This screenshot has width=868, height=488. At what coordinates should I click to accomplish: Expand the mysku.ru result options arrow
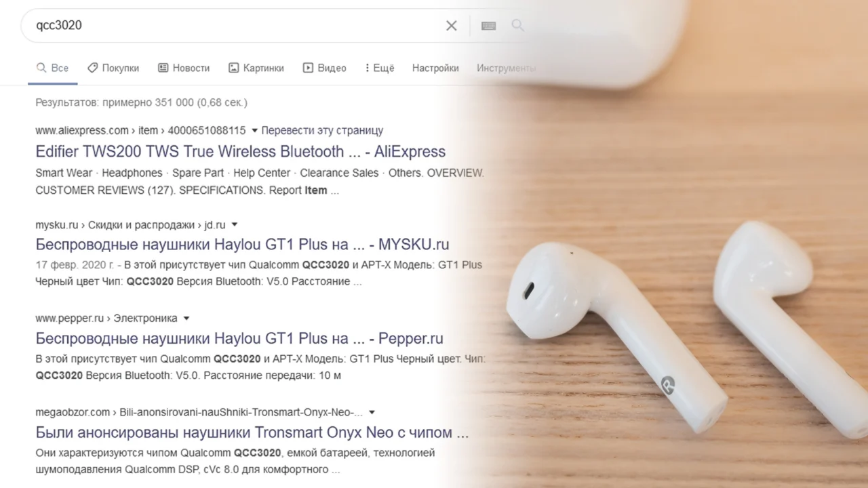235,224
